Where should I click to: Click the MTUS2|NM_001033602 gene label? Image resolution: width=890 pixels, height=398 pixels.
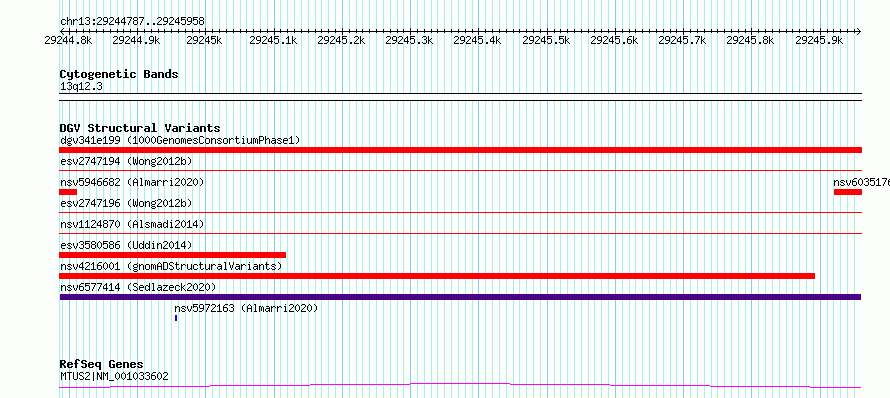pyautogui.click(x=114, y=376)
